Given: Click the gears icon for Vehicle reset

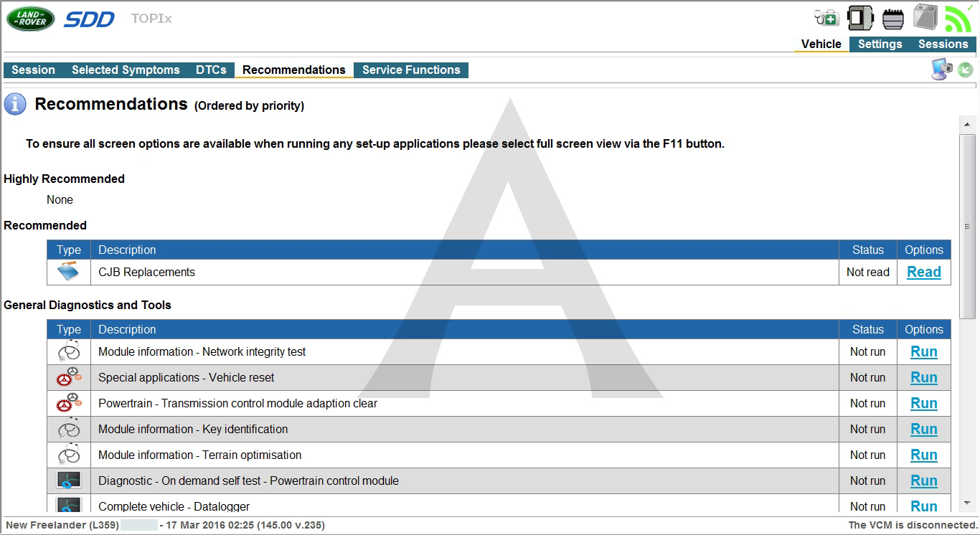Looking at the screenshot, I should tap(69, 378).
